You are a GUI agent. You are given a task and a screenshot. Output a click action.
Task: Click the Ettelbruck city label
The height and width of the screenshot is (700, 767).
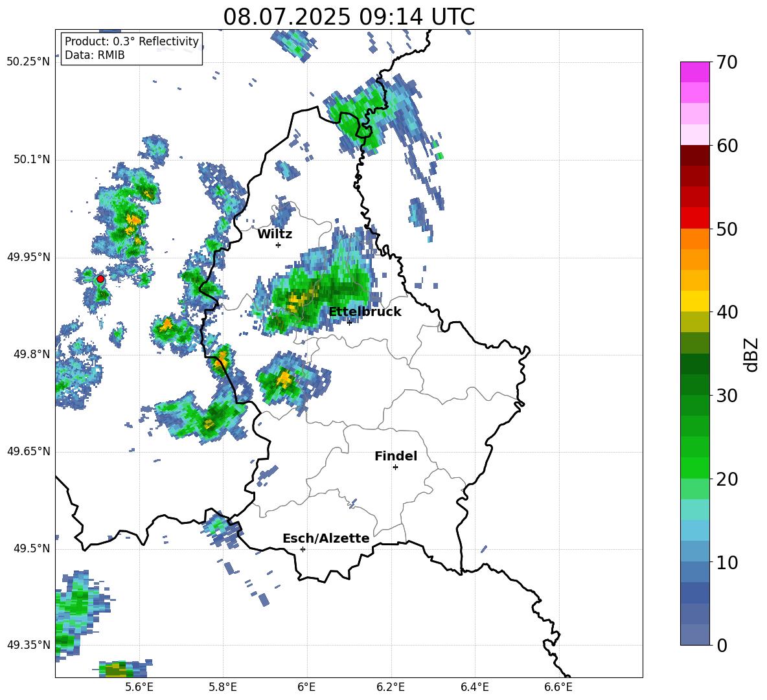click(365, 312)
